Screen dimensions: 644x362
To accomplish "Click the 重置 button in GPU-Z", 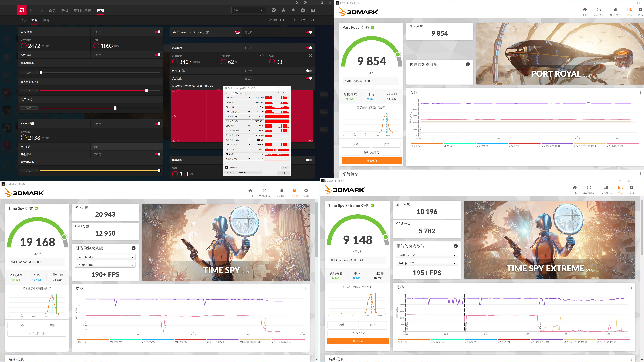I will click(285, 167).
